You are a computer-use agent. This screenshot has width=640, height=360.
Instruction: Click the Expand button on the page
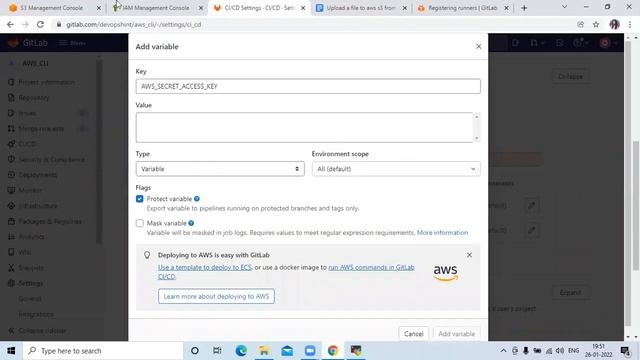[570, 293]
